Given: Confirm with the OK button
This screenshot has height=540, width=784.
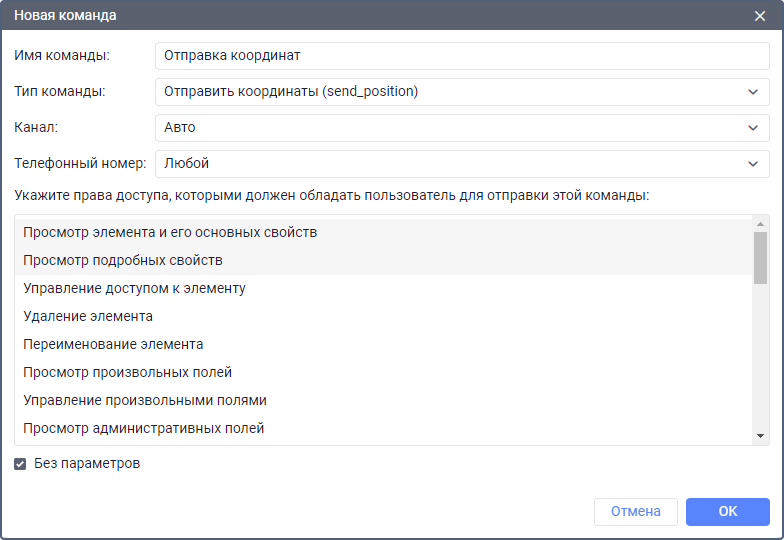Looking at the screenshot, I should (x=728, y=511).
